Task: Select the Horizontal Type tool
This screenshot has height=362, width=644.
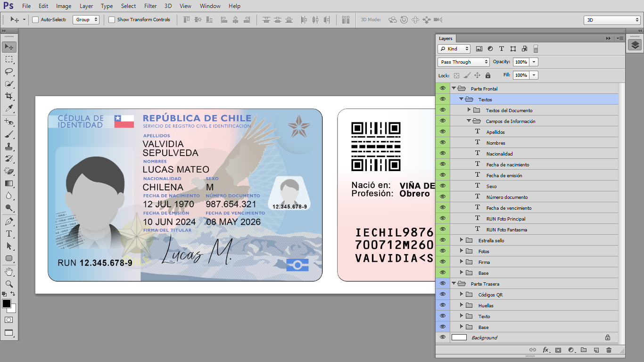Action: click(x=9, y=234)
